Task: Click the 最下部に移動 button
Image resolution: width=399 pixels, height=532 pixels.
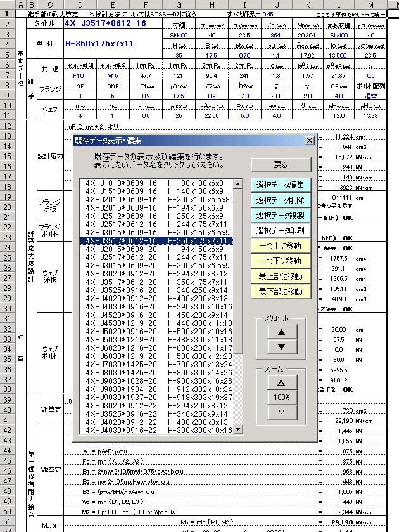Action: click(281, 292)
